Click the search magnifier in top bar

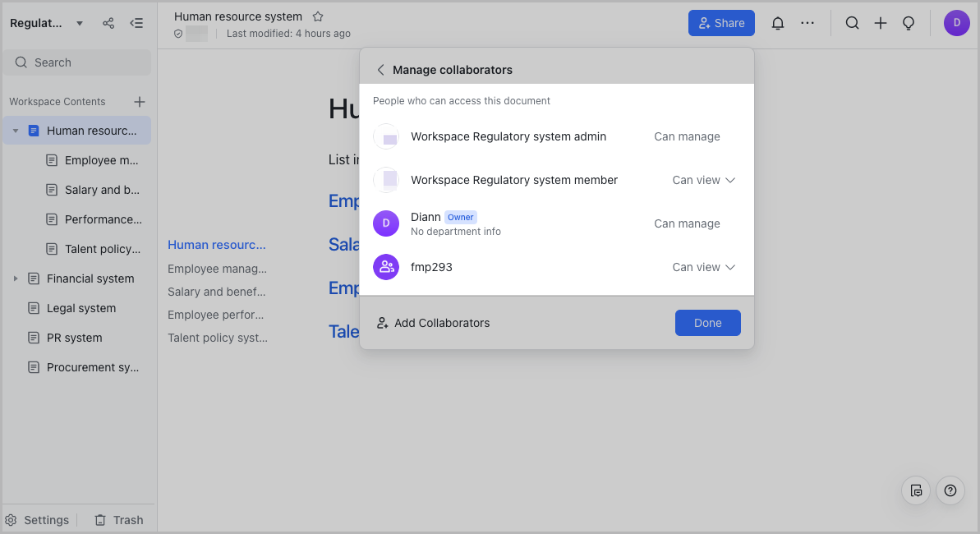pos(852,23)
